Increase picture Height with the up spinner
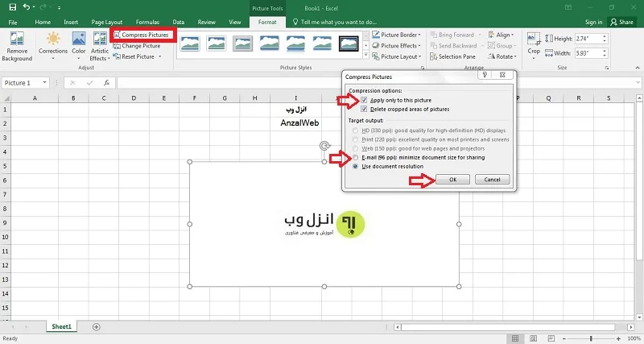Viewport: 644px width, 344px height. pos(605,36)
